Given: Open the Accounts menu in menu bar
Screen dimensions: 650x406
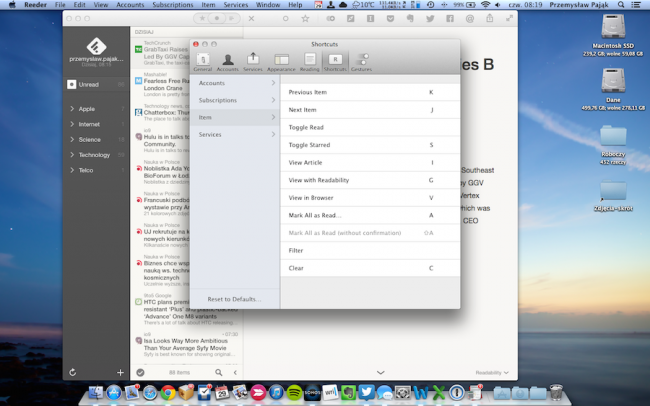Looking at the screenshot, I should 130,5.
